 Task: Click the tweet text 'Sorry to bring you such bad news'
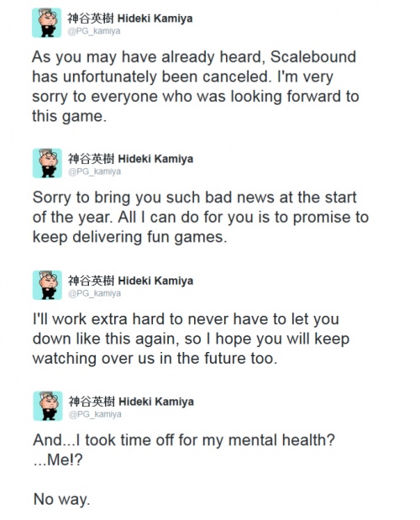coord(201,218)
